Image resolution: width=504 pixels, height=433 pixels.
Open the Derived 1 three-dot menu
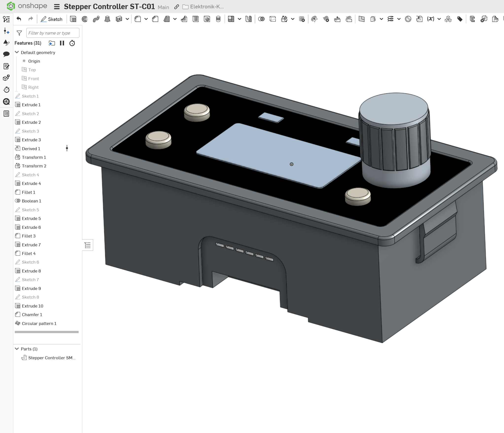[x=67, y=148]
